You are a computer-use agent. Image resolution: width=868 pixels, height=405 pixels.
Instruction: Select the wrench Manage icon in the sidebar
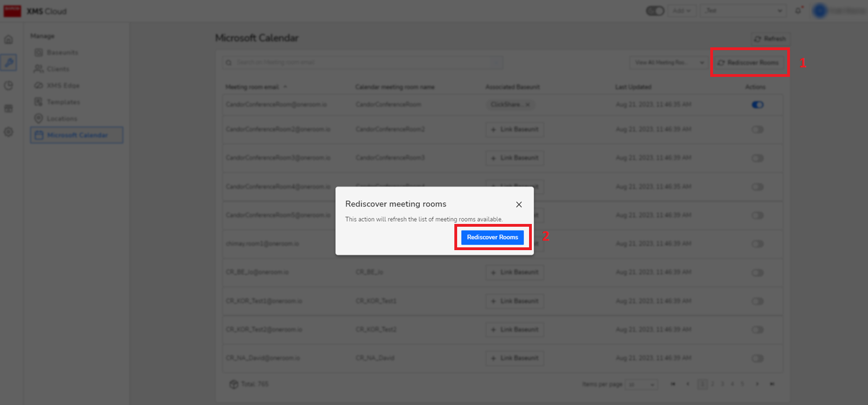(x=8, y=62)
